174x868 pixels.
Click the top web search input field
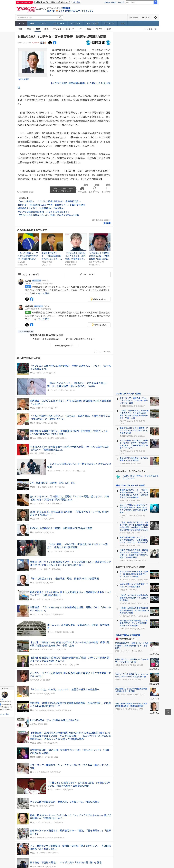[x=139, y=2]
